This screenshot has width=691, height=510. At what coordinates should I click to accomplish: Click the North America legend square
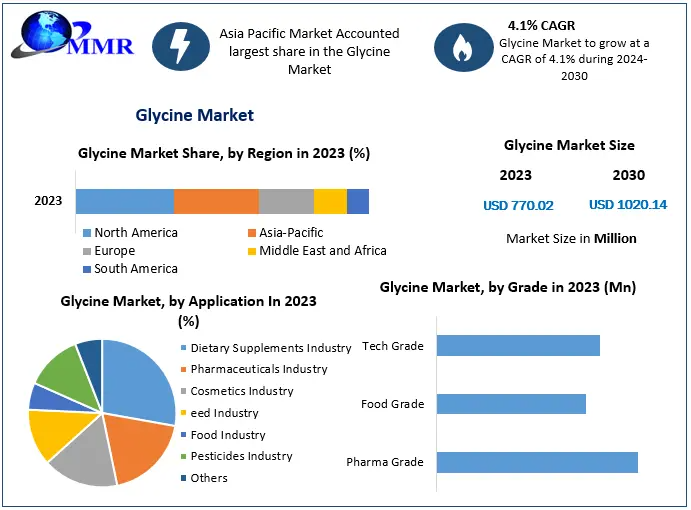pyautogui.click(x=87, y=233)
